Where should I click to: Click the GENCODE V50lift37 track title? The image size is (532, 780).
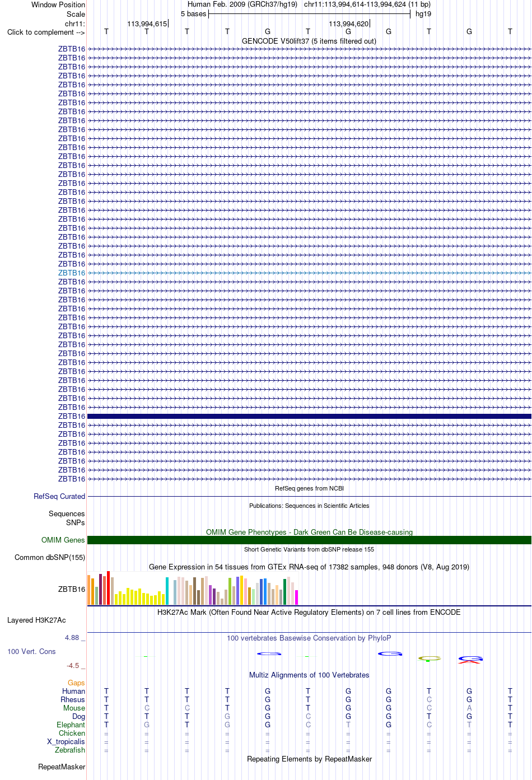(x=309, y=41)
